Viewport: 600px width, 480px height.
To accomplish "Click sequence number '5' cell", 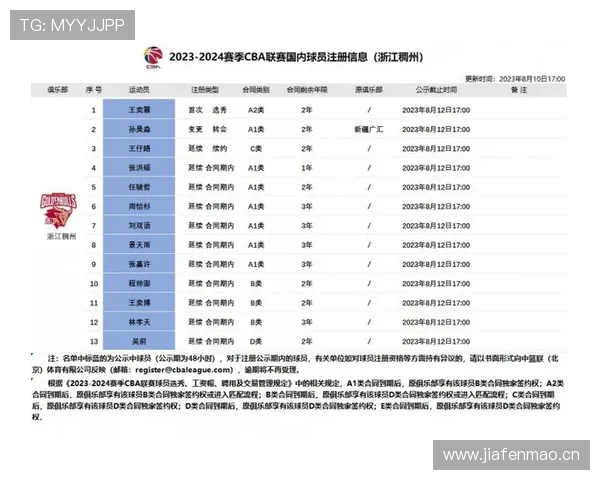I will tap(93, 187).
